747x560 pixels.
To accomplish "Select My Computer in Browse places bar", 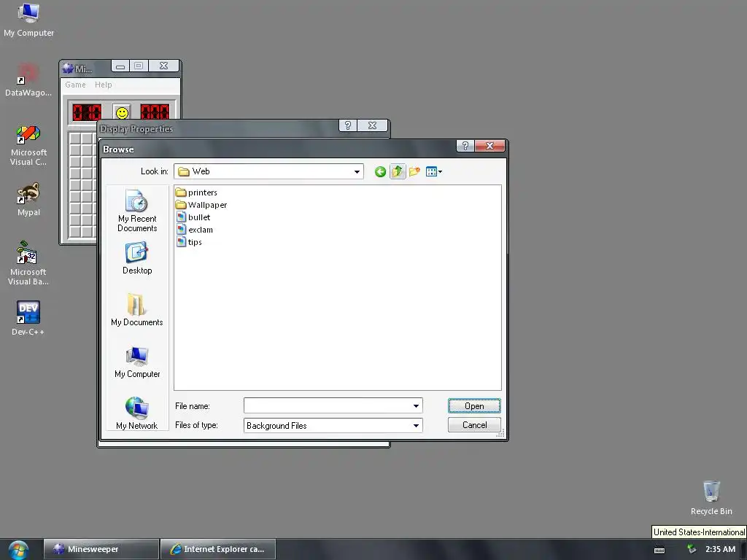I will 137,362.
